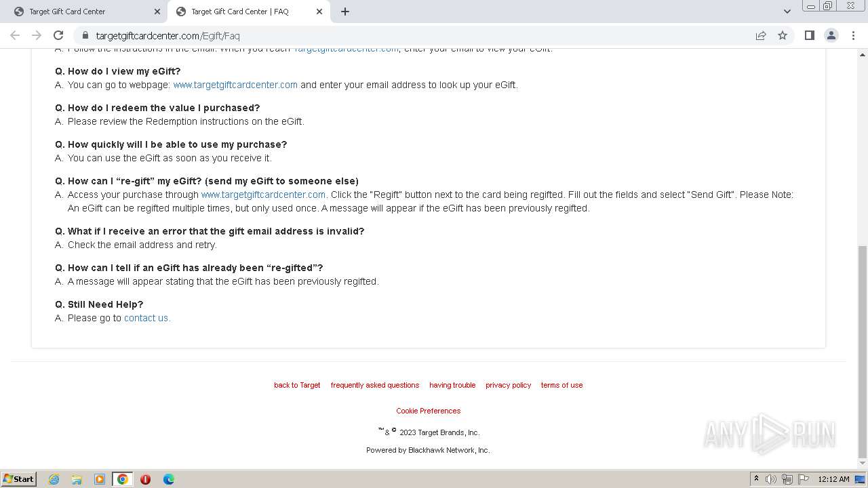This screenshot has height=488, width=868.
Task: Open a new browser tab
Action: coord(345,12)
